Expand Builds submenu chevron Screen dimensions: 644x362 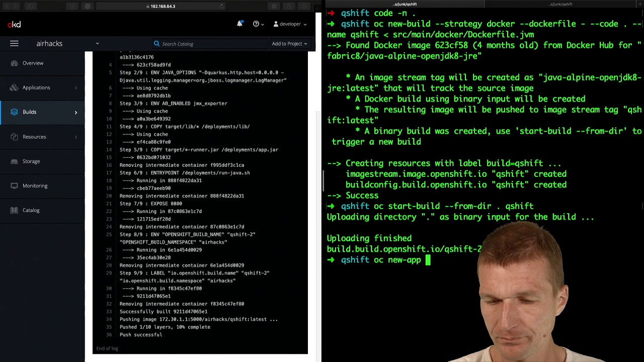coord(76,112)
